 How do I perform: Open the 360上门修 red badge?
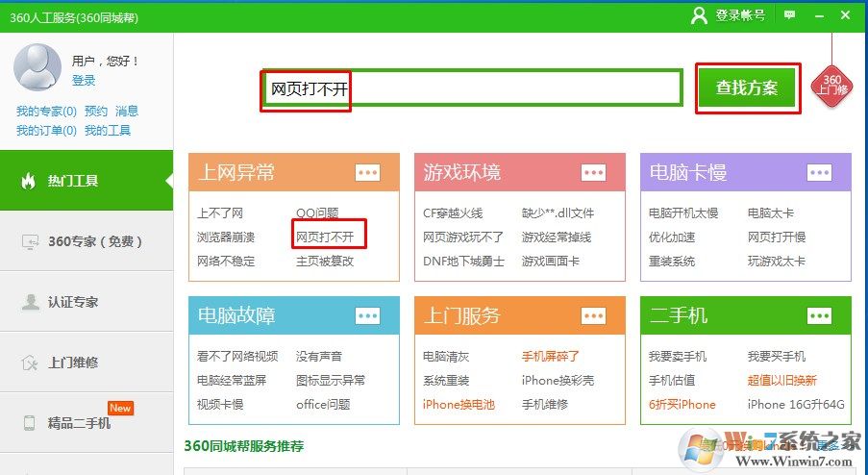[x=831, y=87]
